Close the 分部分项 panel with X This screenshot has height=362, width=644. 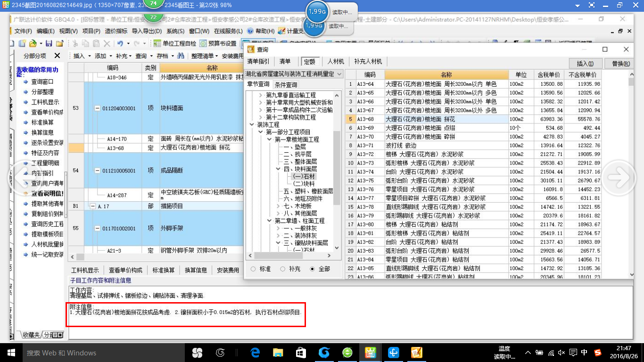pyautogui.click(x=58, y=56)
